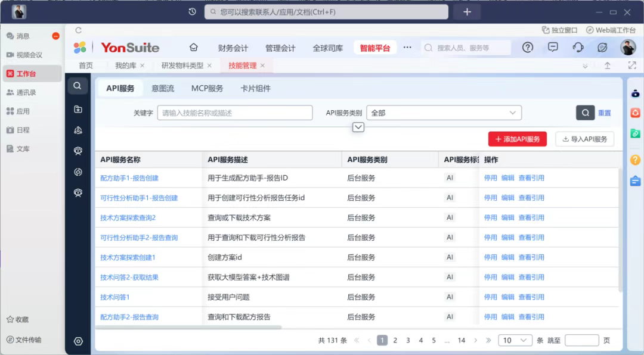Open the settings gear at inner sidebar bottom

tap(78, 341)
